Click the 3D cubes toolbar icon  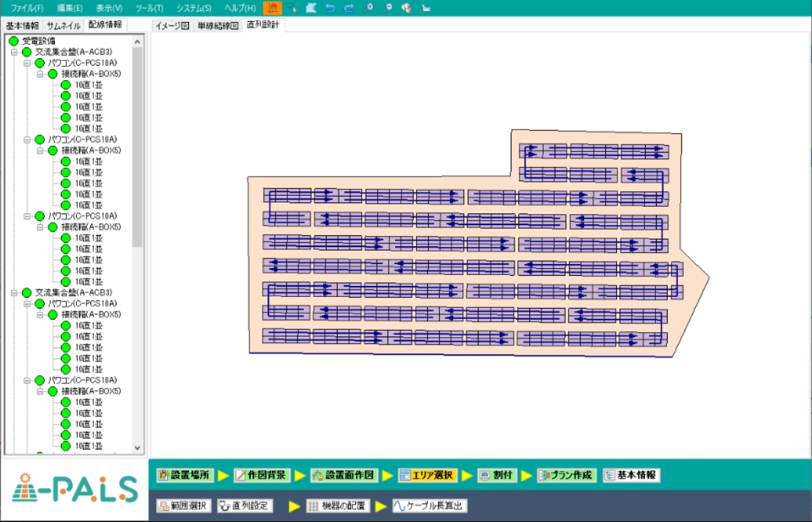tap(407, 8)
